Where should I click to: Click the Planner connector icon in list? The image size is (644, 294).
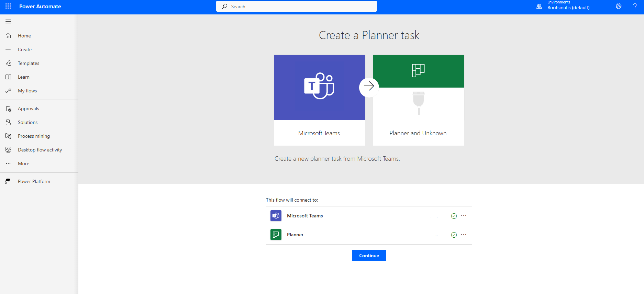point(276,235)
